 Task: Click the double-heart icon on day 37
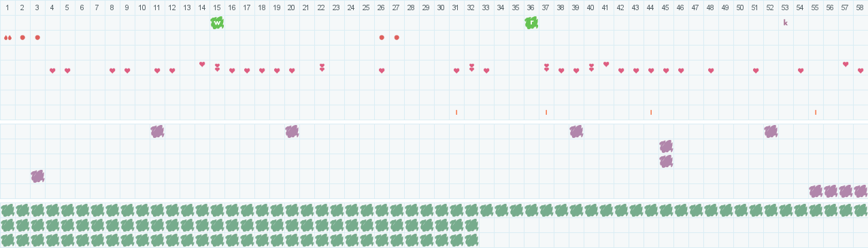[546, 67]
